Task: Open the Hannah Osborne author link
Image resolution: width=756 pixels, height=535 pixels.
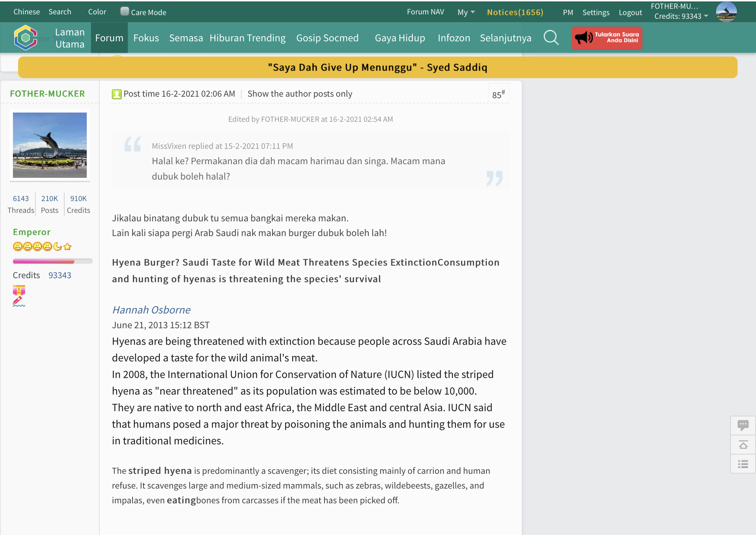Action: (151, 310)
